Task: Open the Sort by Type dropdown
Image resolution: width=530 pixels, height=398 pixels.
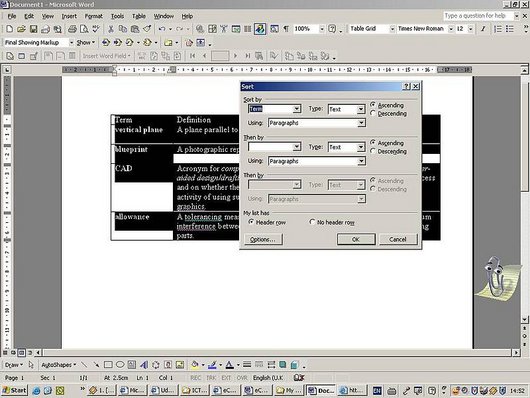Action: [x=361, y=109]
